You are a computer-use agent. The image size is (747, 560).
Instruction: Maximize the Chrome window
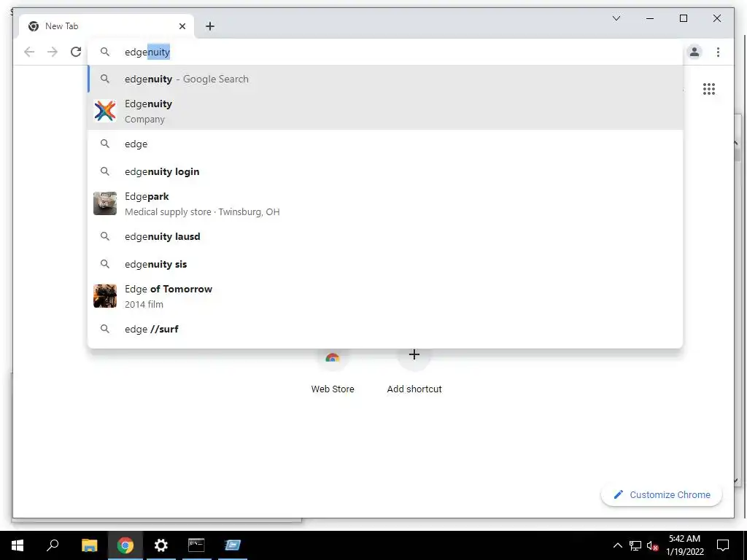click(x=683, y=18)
